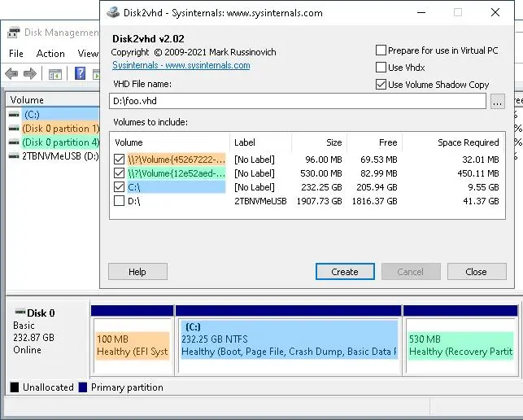
Task: Click the Forward arrow in Disk Management toolbar
Action: point(30,73)
